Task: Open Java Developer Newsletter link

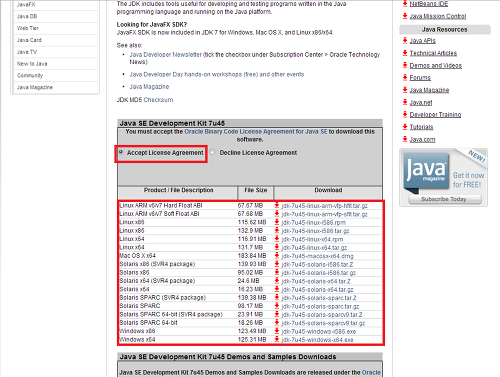Action: point(166,54)
